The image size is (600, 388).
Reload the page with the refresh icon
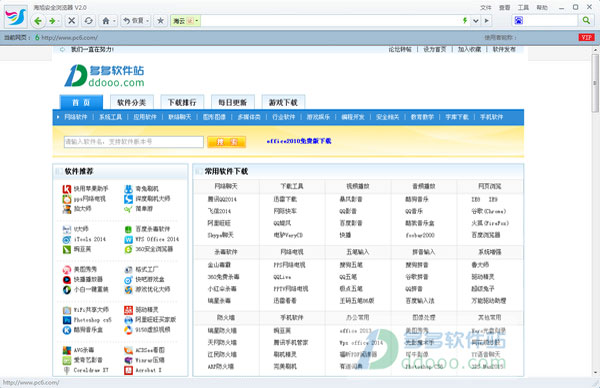click(88, 20)
